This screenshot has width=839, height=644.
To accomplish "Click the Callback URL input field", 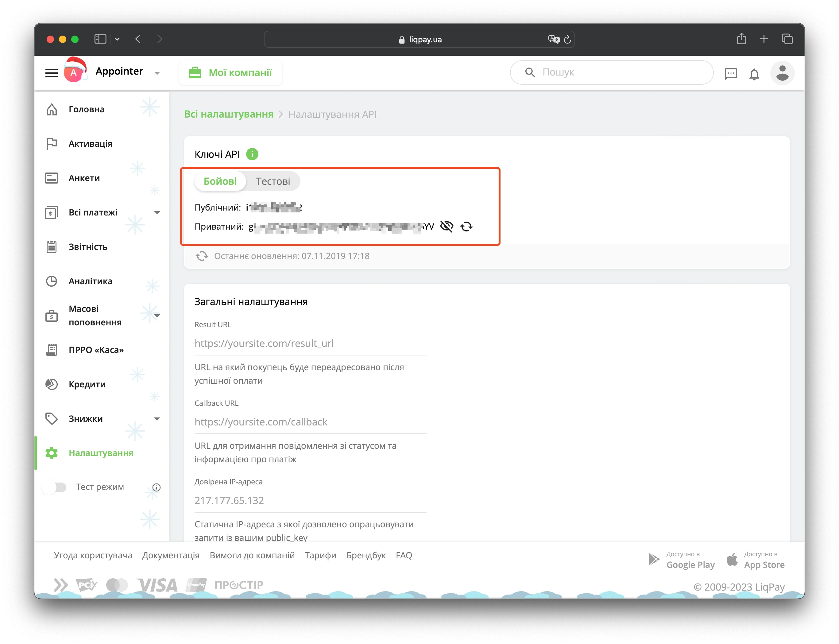I will (311, 422).
